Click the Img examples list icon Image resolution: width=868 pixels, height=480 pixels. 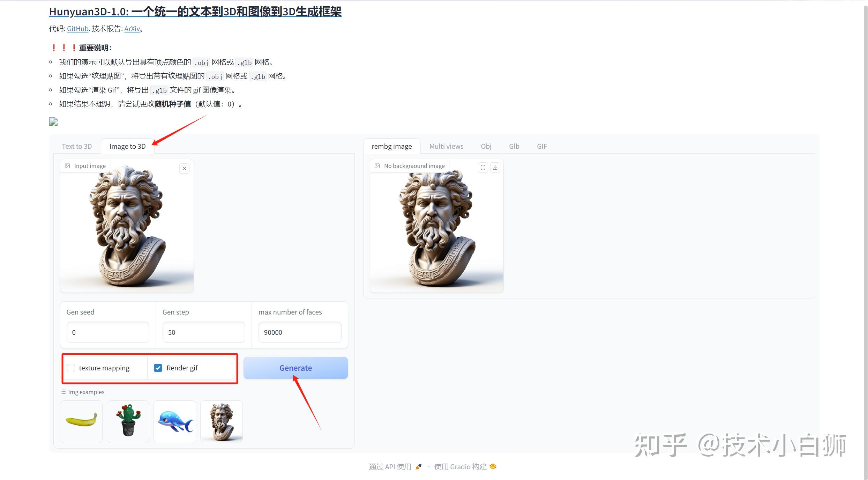[x=63, y=392]
